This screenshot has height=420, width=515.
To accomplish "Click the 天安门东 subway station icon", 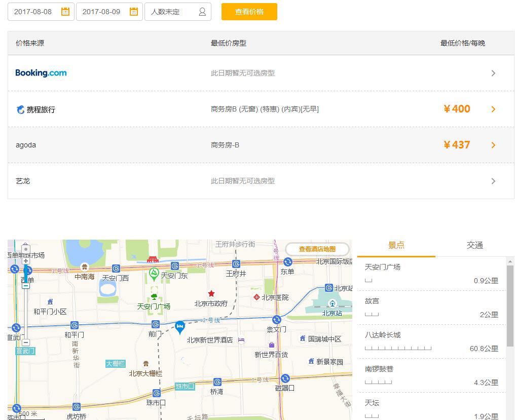I will coord(175,266).
